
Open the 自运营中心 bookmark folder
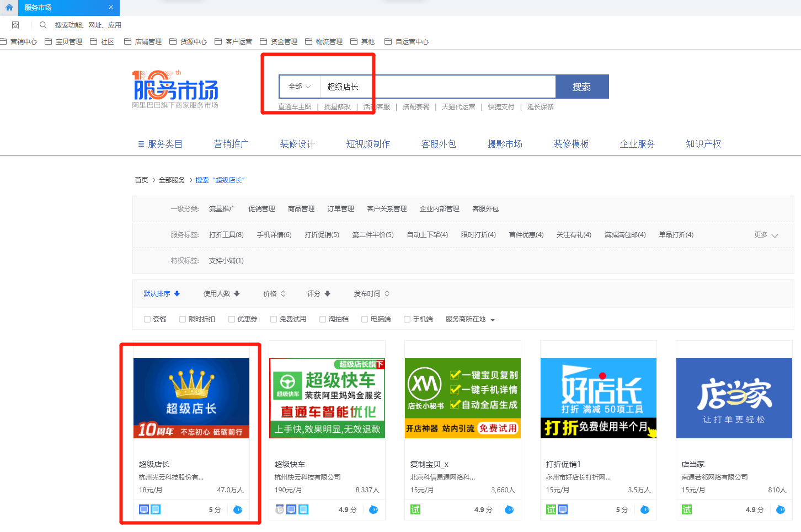(407, 41)
